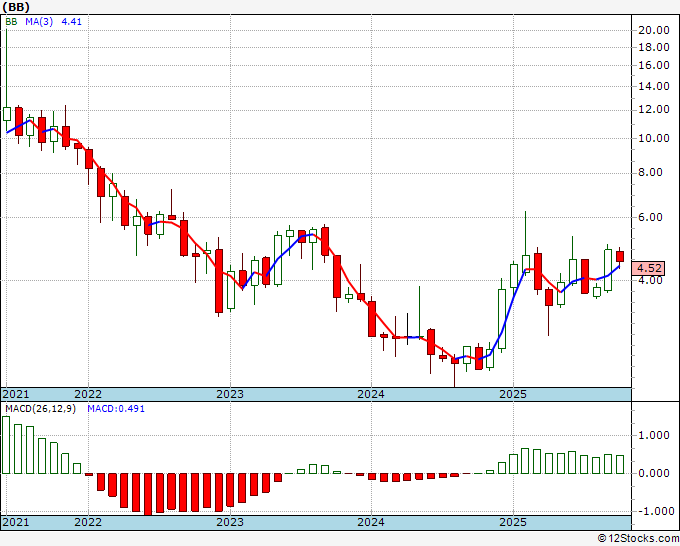This screenshot has height=546, width=680.
Task: Select 2022 on the price chart time axis
Action: (x=88, y=394)
